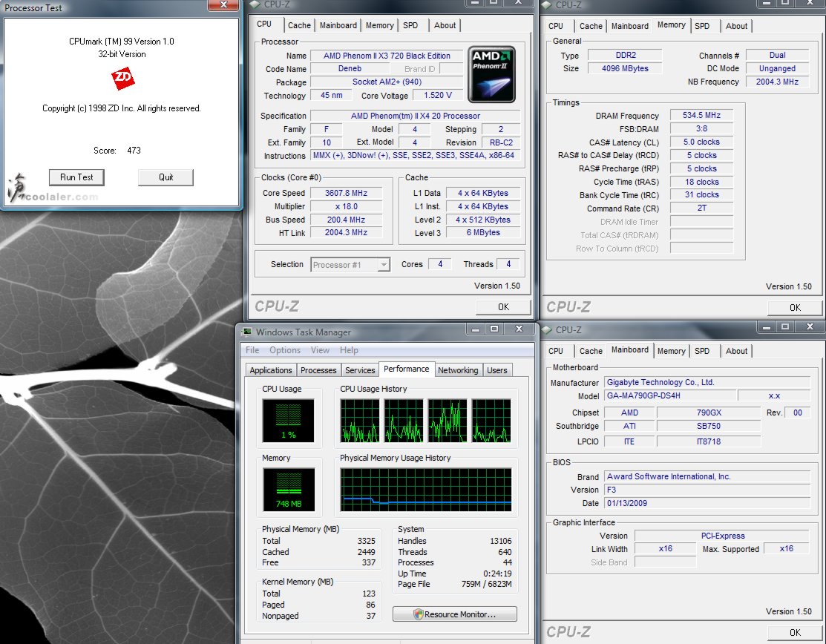The image size is (826, 644).
Task: Click the Multiplier value 'x 18.0'
Action: [x=346, y=206]
